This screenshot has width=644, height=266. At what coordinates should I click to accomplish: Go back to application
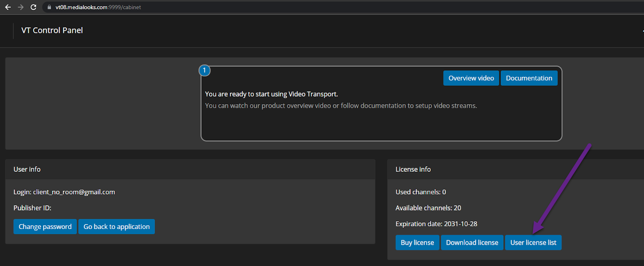click(x=116, y=227)
